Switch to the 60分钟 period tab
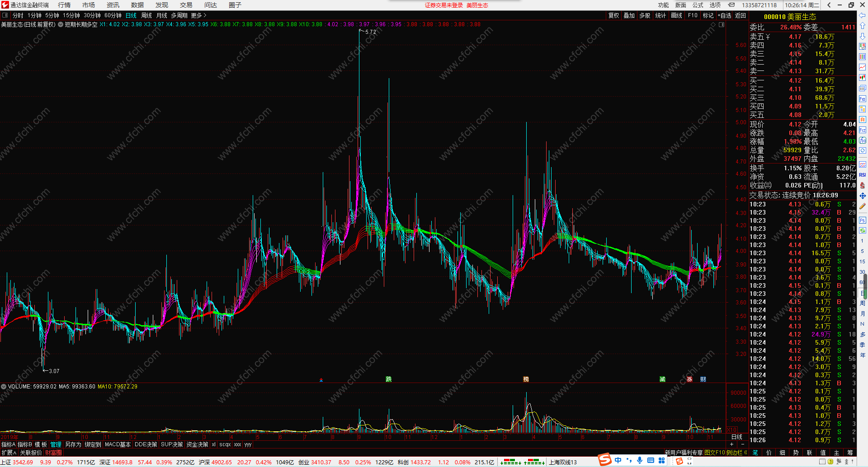The image size is (868, 467). pos(113,15)
